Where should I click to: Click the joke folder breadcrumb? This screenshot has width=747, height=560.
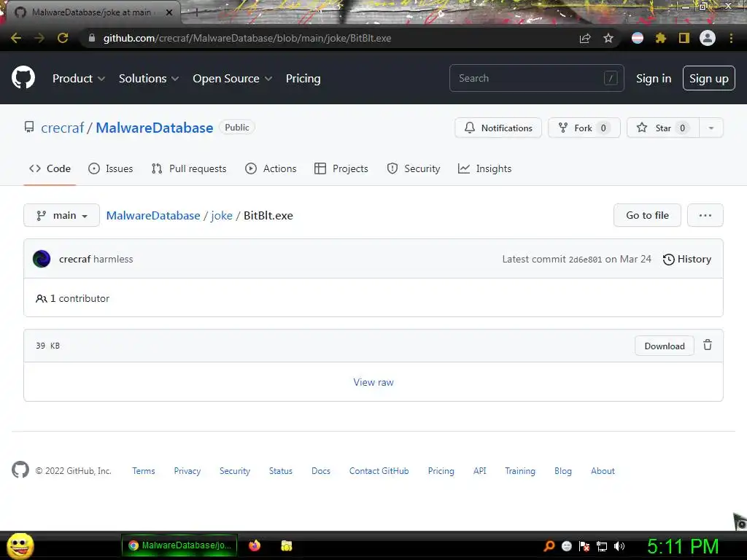[222, 215]
